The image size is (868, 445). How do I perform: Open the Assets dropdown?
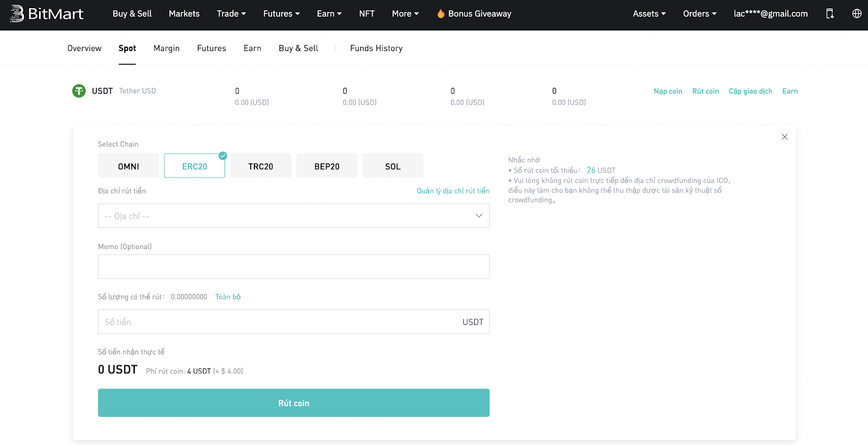(649, 14)
